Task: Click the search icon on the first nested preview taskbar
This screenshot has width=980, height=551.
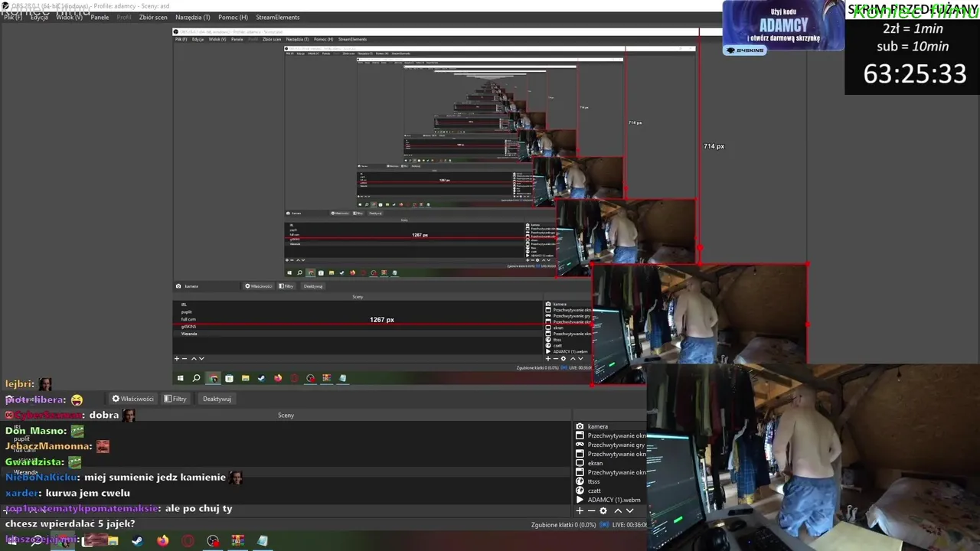Action: click(x=197, y=378)
